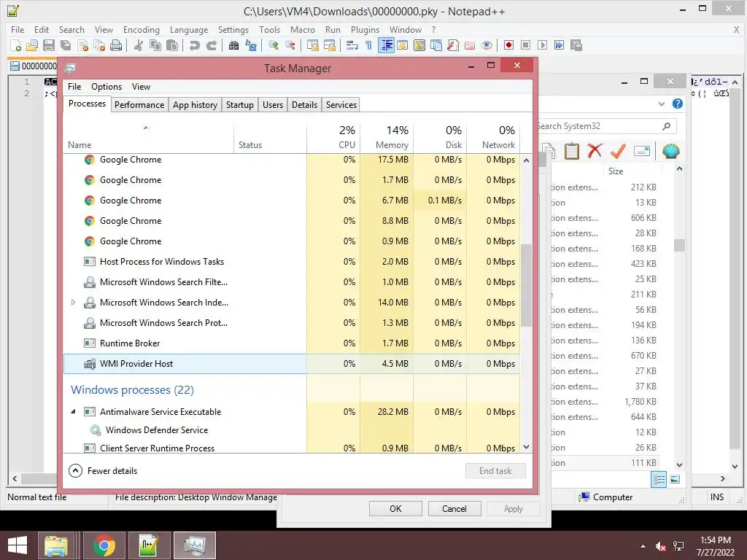Click Explorer file list scrollbar thumb
Image resolution: width=747 pixels, height=560 pixels.
click(x=679, y=245)
